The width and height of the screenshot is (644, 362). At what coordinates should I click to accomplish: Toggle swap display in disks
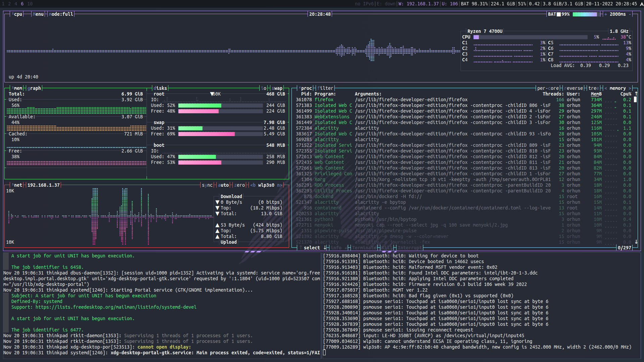277,88
